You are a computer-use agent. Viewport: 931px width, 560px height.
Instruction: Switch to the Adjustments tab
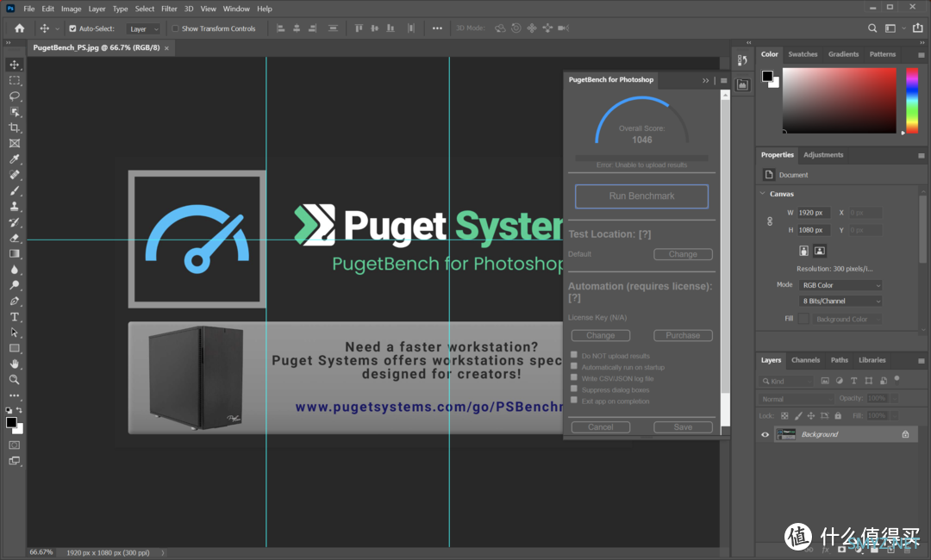823,155
